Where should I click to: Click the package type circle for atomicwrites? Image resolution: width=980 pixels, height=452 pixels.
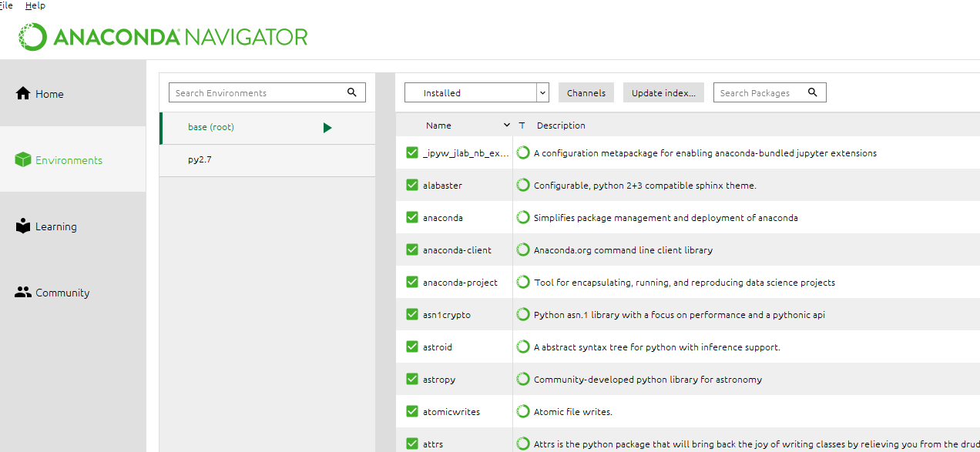tap(523, 411)
